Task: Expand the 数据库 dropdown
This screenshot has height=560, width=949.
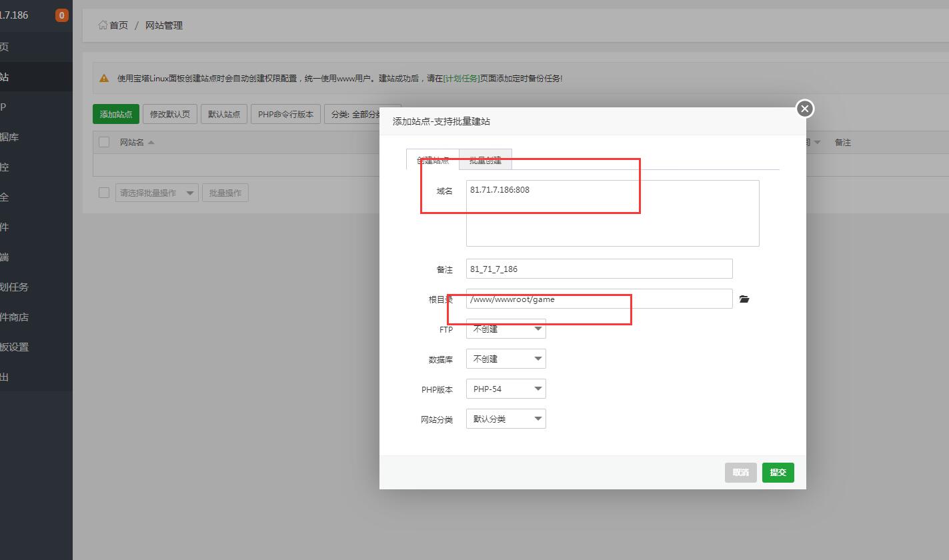Action: pyautogui.click(x=506, y=359)
